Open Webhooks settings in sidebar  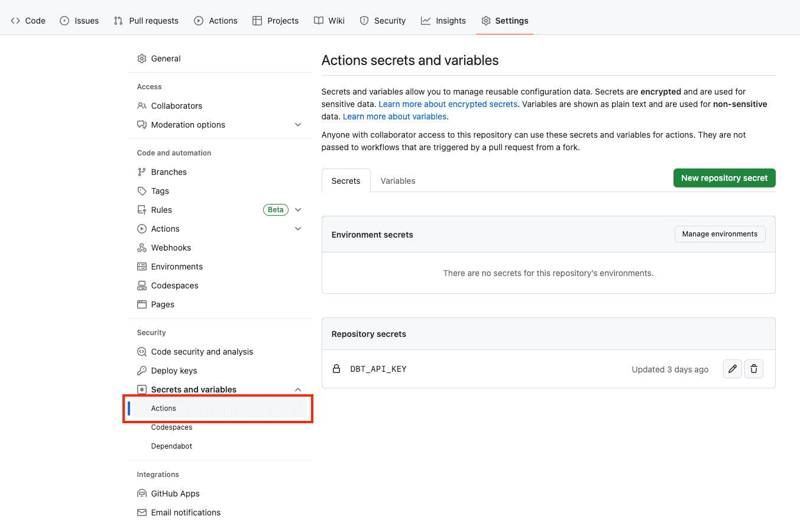pyautogui.click(x=171, y=248)
